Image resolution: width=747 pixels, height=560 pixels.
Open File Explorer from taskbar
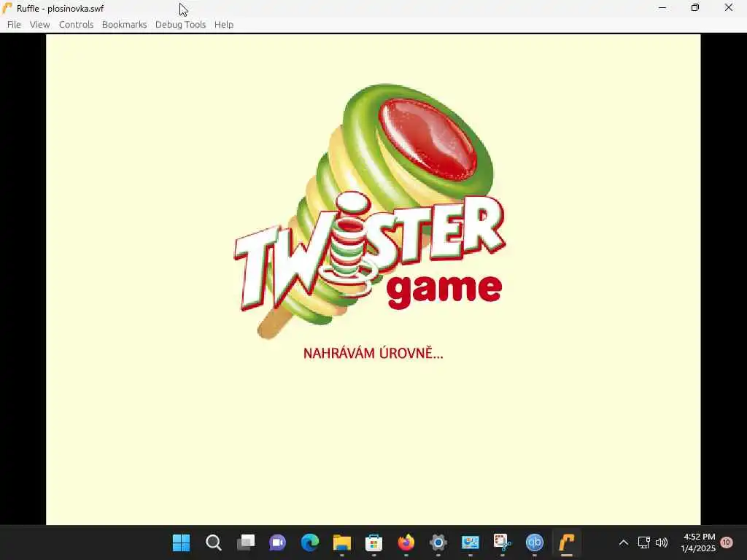click(x=342, y=542)
